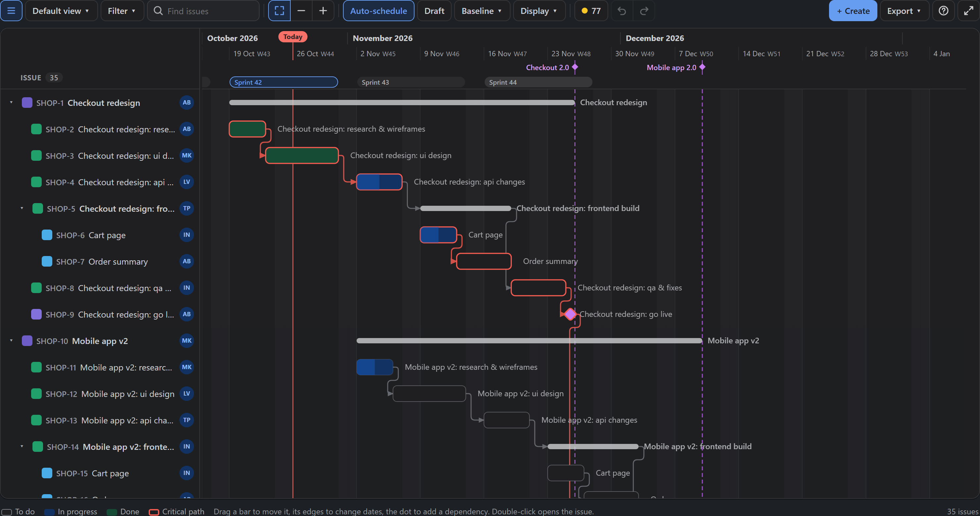Select the SHOP-2 research & wireframes Gantt bar
Viewport: 980px width, 516px height.
coord(247,129)
